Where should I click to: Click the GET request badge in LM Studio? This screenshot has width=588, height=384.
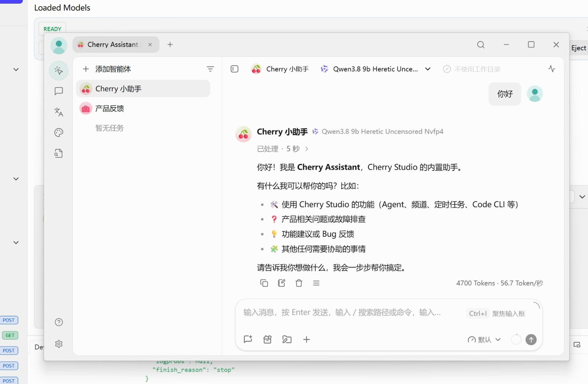[10, 335]
